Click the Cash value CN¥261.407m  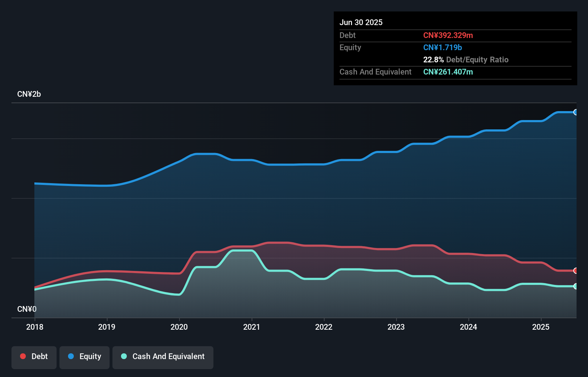coord(448,72)
